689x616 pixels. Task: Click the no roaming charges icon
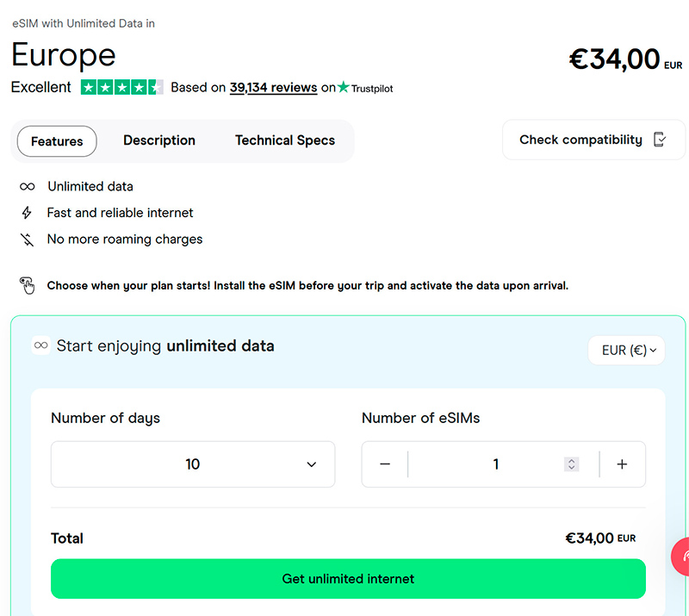click(28, 240)
